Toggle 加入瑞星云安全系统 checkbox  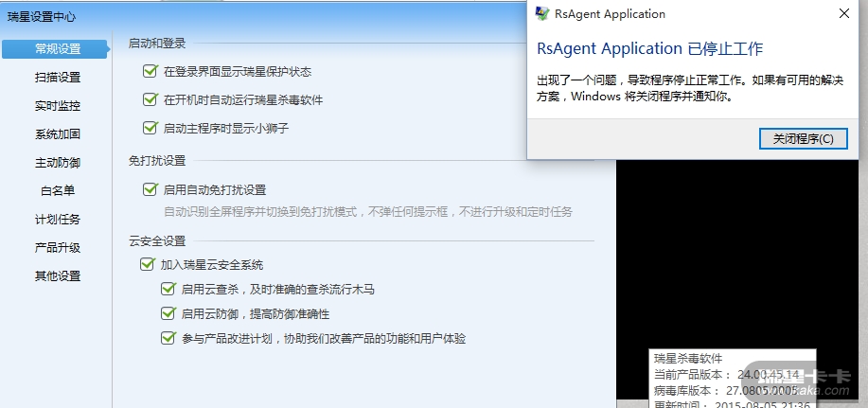147,264
